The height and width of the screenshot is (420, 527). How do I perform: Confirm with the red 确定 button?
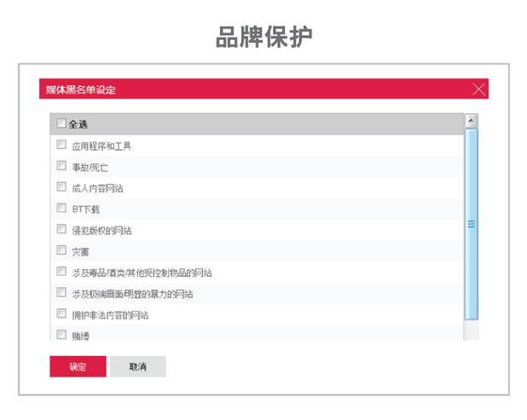[x=78, y=366]
